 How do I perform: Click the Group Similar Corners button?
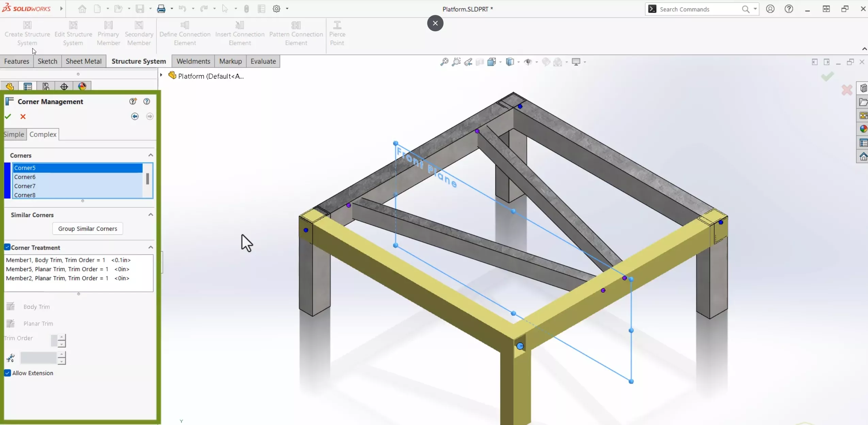pos(87,228)
